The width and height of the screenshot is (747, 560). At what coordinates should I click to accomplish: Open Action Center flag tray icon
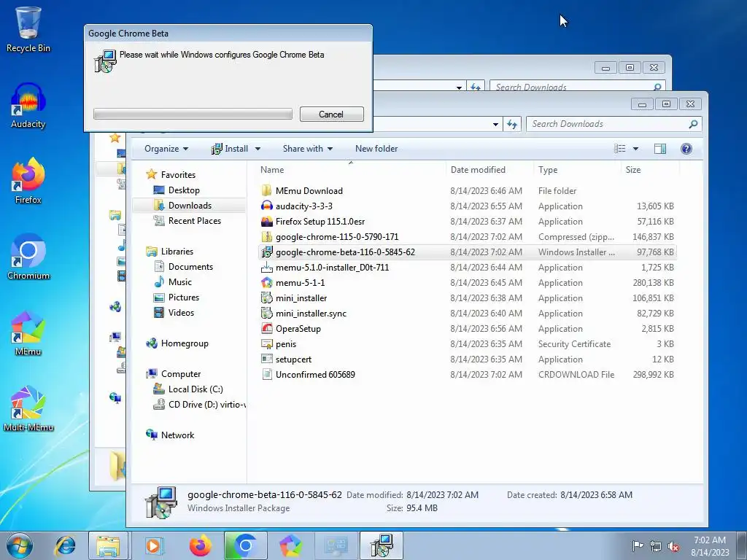[637, 546]
